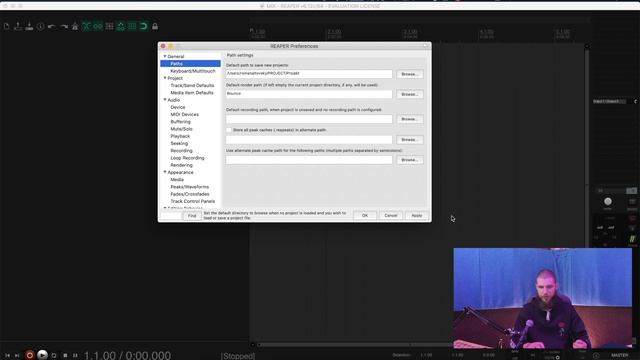Click the MASTER label in transport bar
Screen dimensions: 640x360
(620, 356)
